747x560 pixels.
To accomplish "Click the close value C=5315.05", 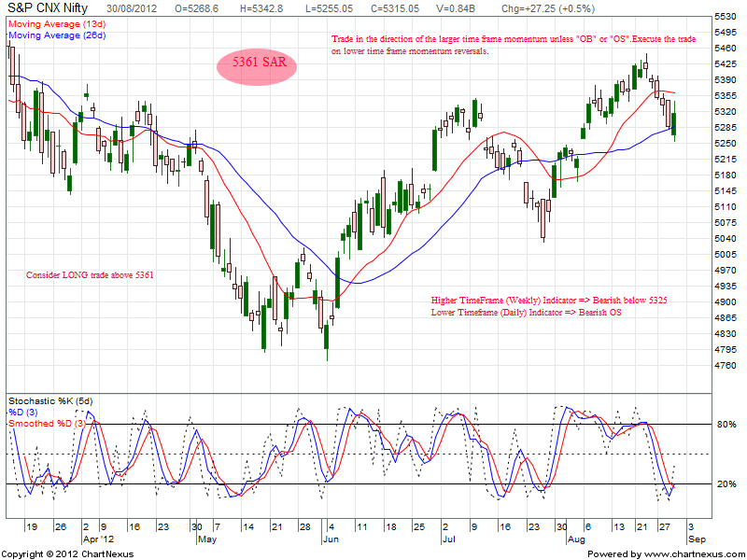I will (396, 8).
